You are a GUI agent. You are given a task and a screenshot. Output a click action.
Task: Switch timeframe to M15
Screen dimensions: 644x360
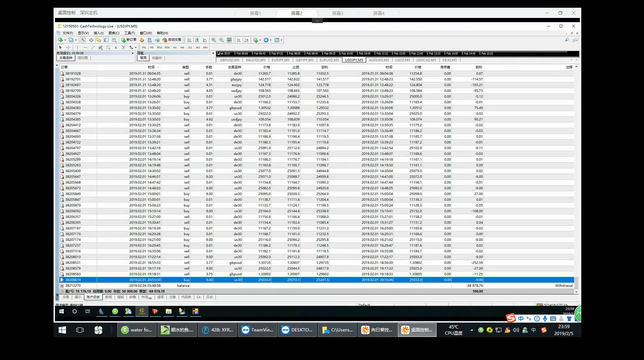point(159,47)
